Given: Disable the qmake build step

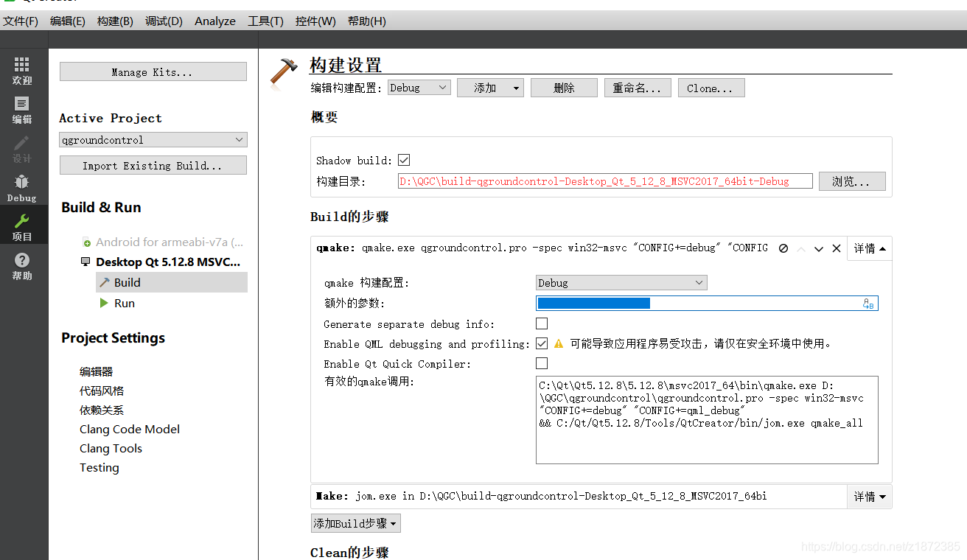Looking at the screenshot, I should pos(783,248).
